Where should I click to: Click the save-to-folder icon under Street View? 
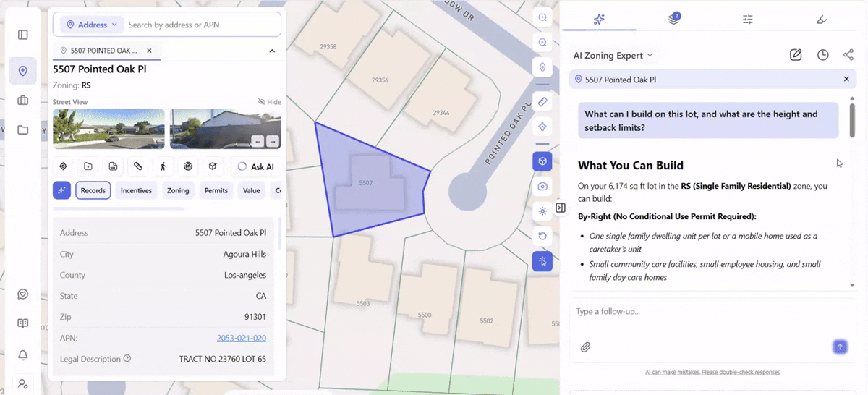(x=88, y=166)
